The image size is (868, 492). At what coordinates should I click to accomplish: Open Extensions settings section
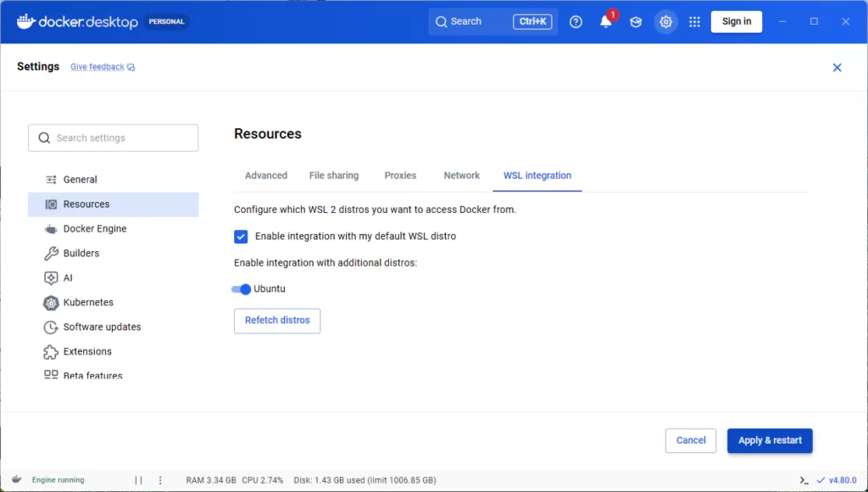(x=113, y=352)
